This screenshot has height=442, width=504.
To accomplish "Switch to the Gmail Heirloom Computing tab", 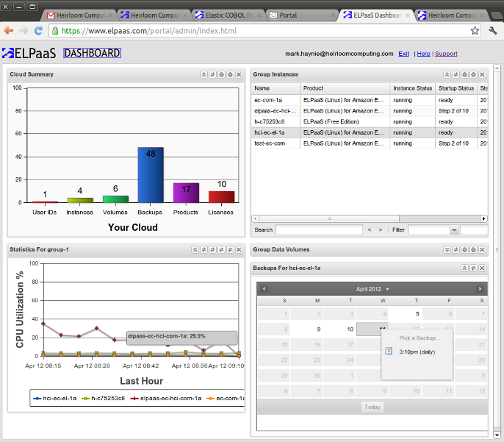I will click(x=79, y=15).
